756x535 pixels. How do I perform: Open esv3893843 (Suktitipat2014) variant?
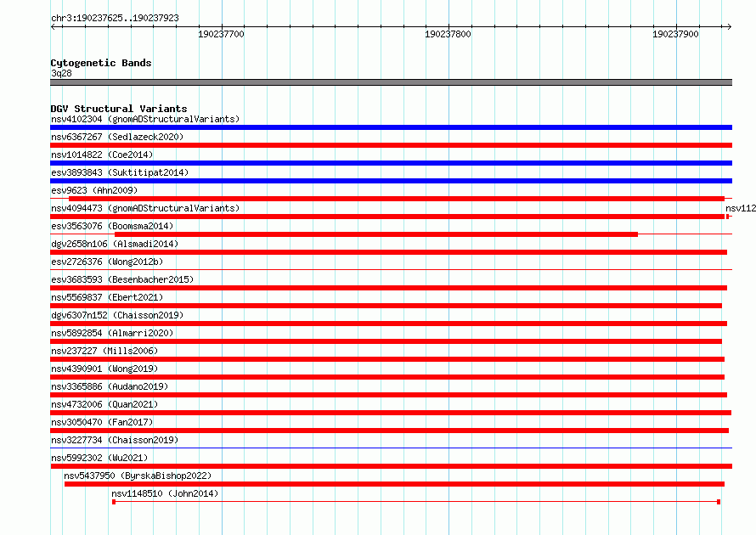click(120, 172)
